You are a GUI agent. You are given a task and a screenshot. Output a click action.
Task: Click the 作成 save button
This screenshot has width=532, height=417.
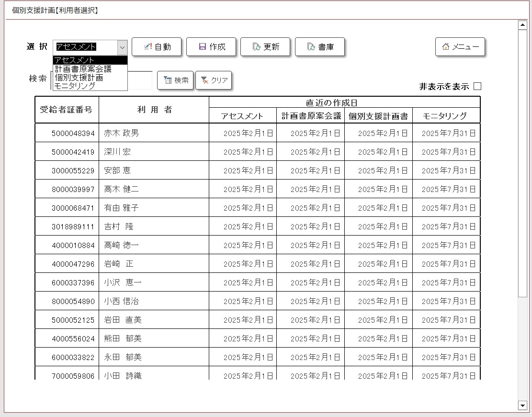211,47
